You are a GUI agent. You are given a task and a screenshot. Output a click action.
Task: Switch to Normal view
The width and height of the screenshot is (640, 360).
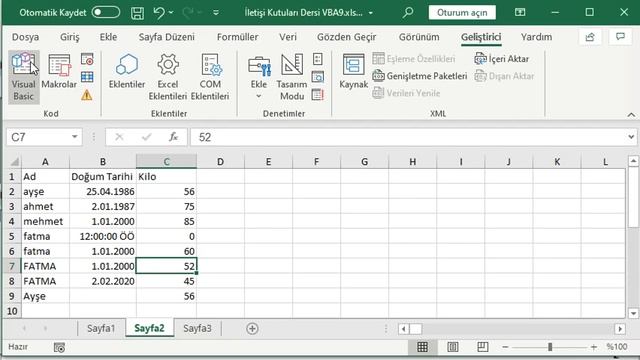pyautogui.click(x=422, y=347)
